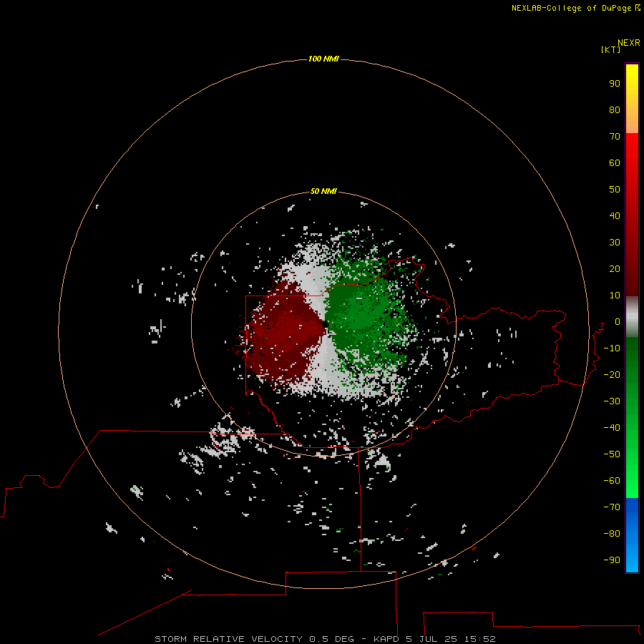Click the 0 value on velocity scale
This screenshot has width=644, height=644.
point(618,322)
